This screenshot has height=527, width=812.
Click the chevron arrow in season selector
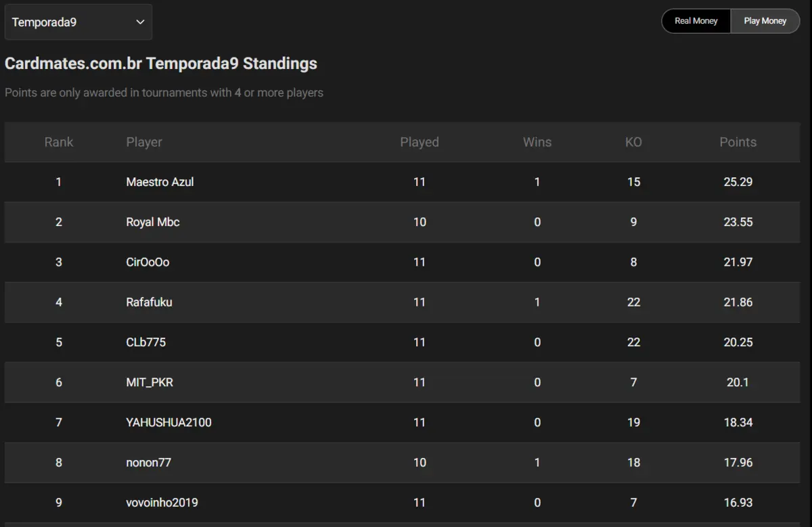[140, 22]
